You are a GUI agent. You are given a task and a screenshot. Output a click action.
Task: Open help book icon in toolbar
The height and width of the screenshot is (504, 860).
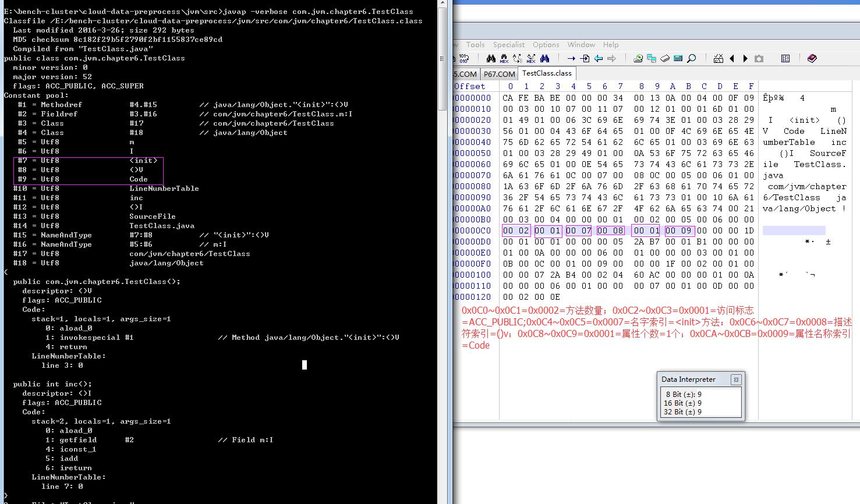[812, 58]
